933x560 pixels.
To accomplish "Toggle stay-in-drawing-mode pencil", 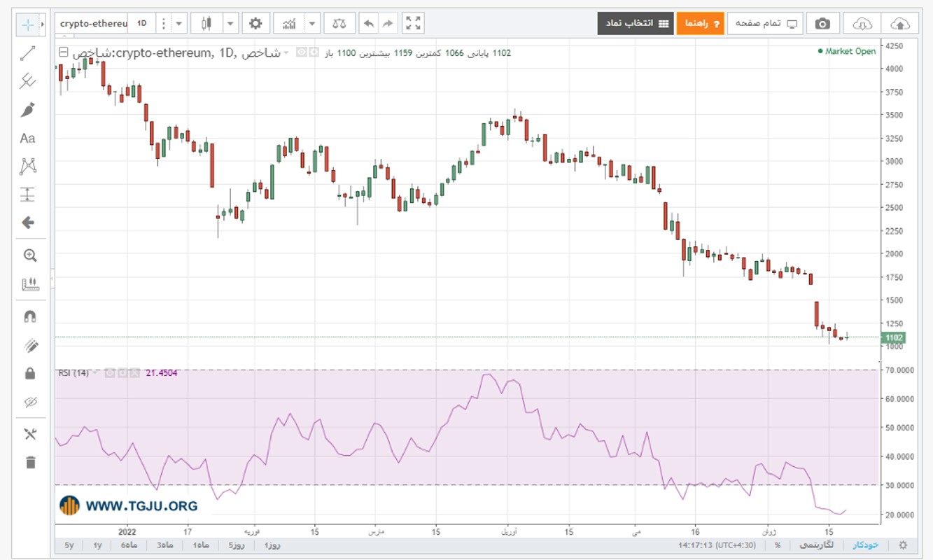I will coord(30,345).
